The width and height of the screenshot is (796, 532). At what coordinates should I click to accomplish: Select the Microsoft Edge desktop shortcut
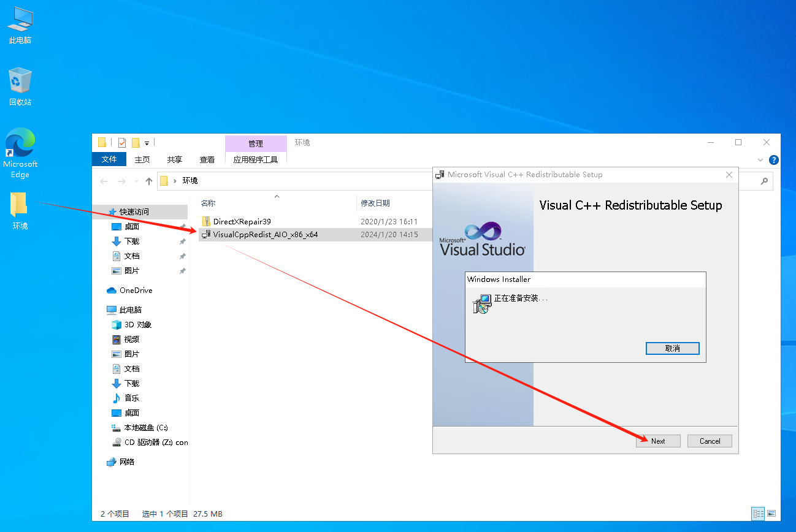[x=20, y=153]
